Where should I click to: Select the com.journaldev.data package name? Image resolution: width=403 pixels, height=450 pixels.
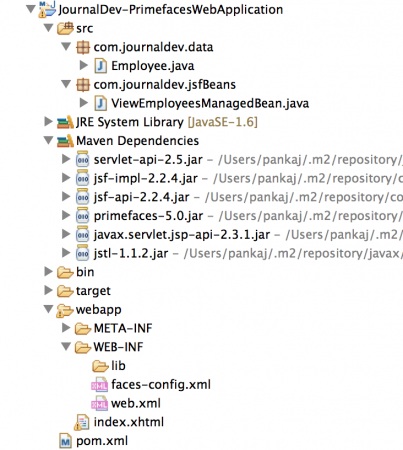[153, 47]
